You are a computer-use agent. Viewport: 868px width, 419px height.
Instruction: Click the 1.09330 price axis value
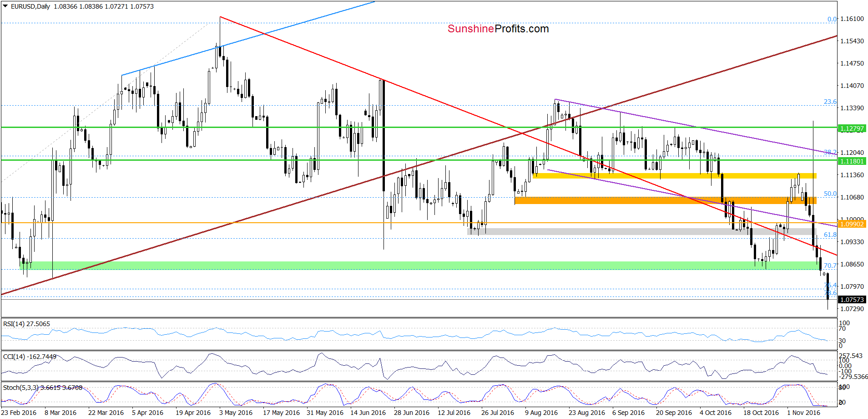point(852,242)
